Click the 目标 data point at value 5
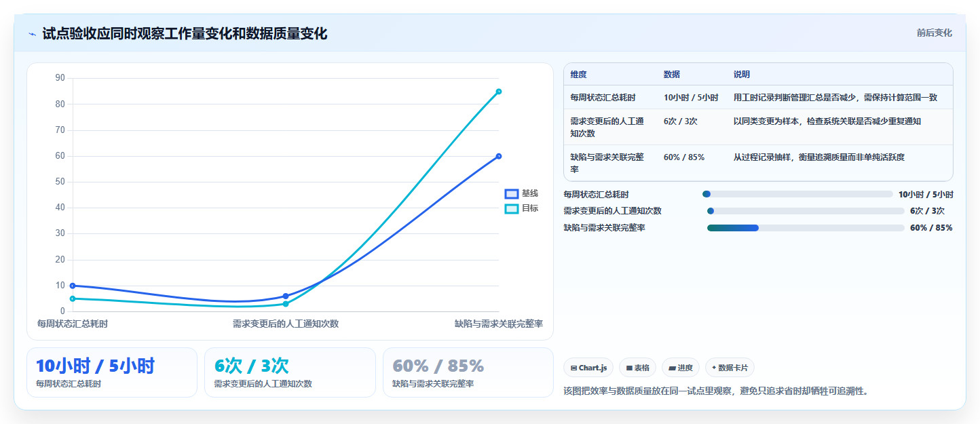The image size is (980, 424). tap(73, 298)
